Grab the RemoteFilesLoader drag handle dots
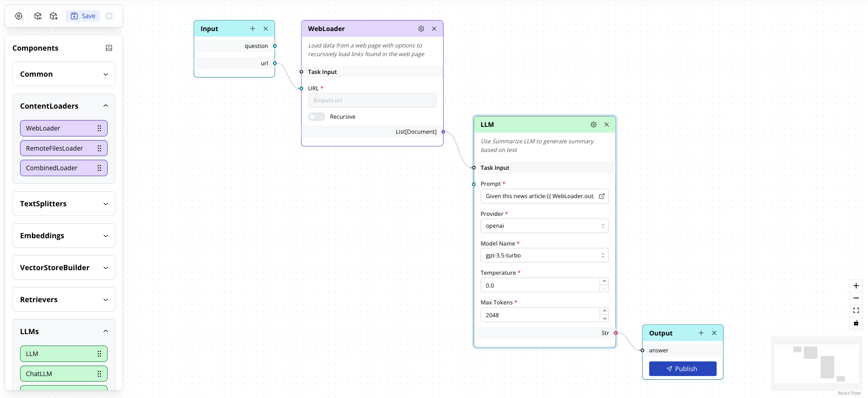Viewport: 868px width, 398px height. [99, 148]
